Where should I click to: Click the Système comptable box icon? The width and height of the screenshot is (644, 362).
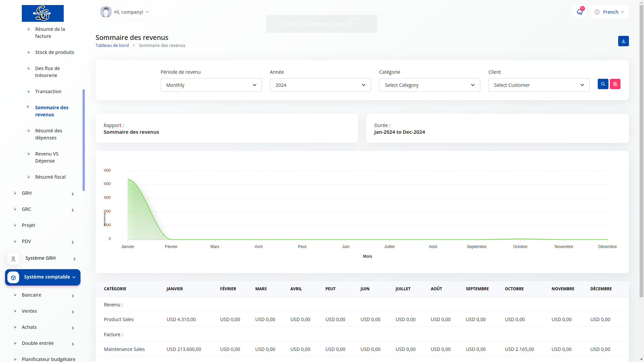pyautogui.click(x=13, y=278)
